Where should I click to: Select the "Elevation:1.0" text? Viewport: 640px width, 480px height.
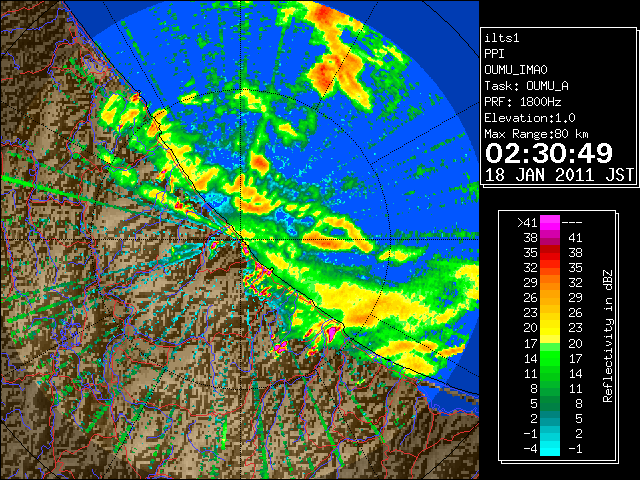[530, 118]
